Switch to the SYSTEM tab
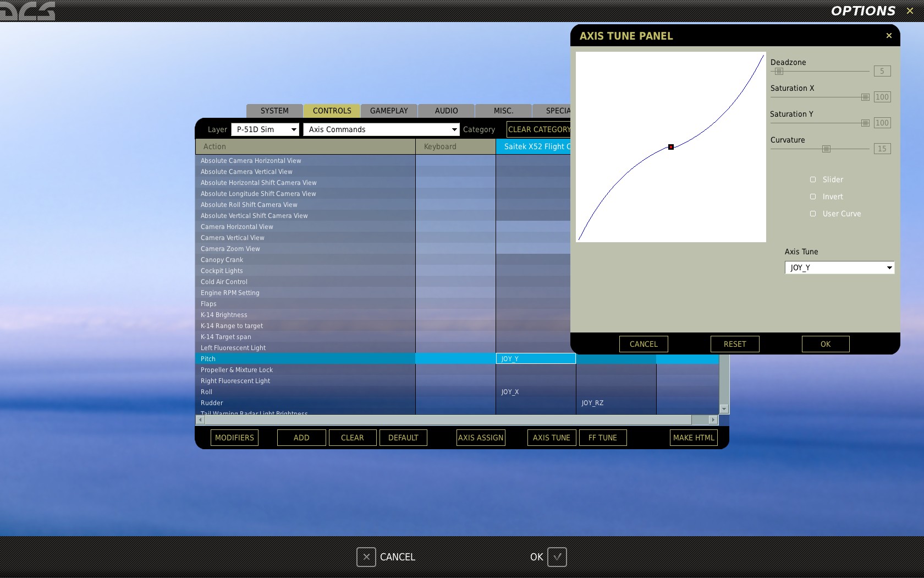 pos(274,111)
